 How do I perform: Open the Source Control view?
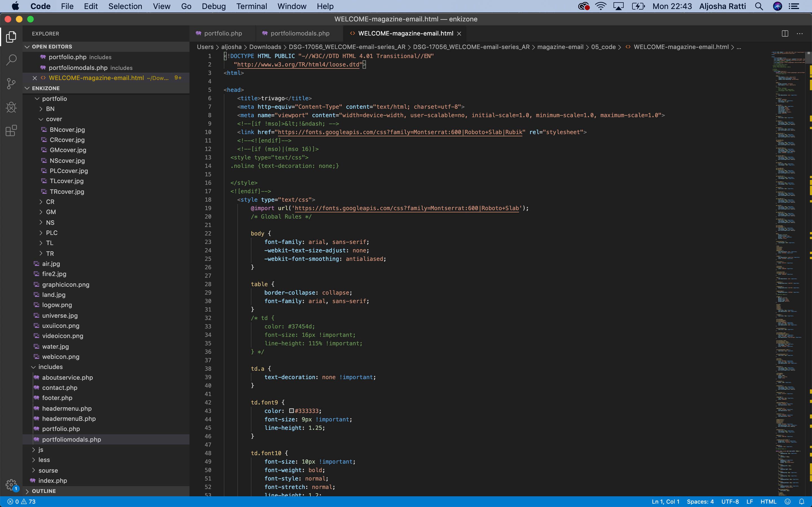11,84
